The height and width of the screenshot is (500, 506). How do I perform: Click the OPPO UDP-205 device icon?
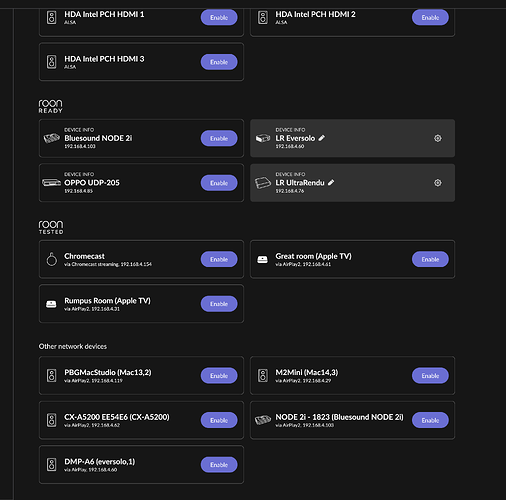(x=52, y=183)
